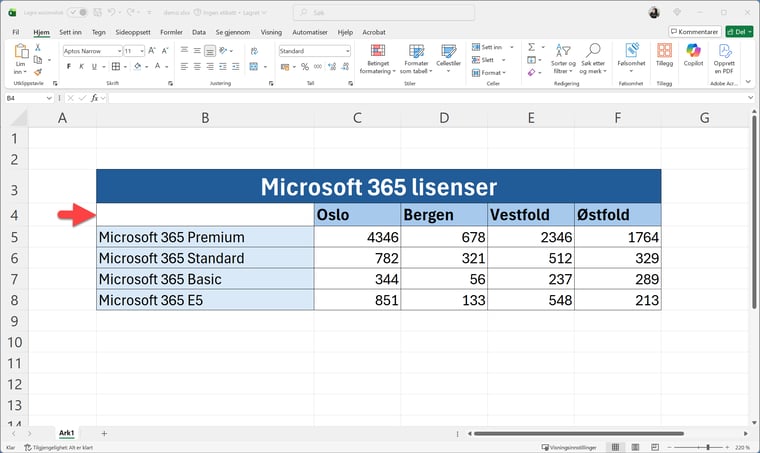The height and width of the screenshot is (453, 760).
Task: Open the font size 11 dropdown
Action: [142, 51]
